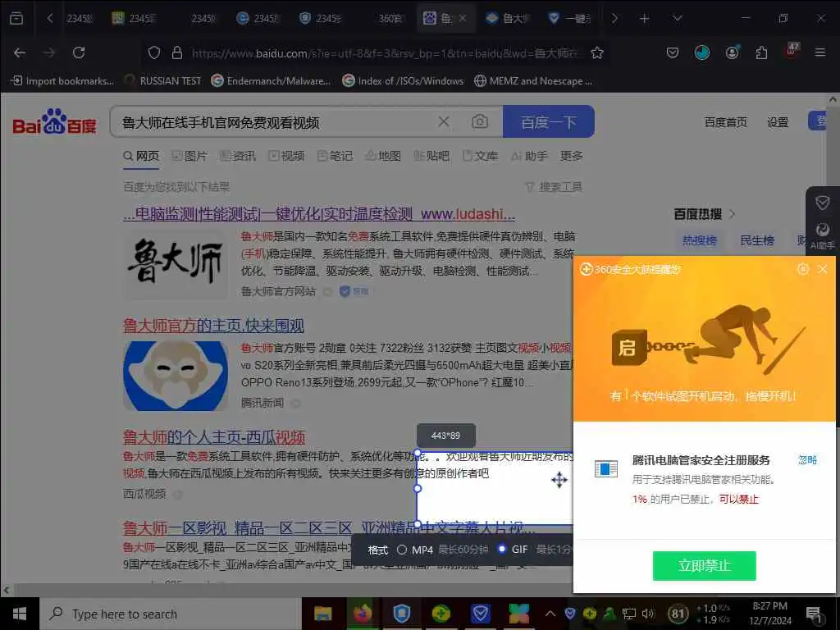The height and width of the screenshot is (630, 840).
Task: Select the MP4 format radio button
Action: (402, 550)
